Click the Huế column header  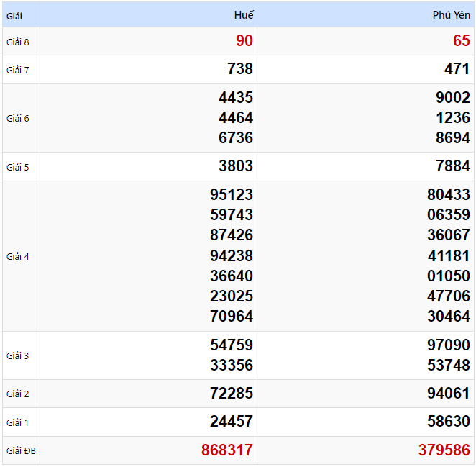(x=244, y=15)
